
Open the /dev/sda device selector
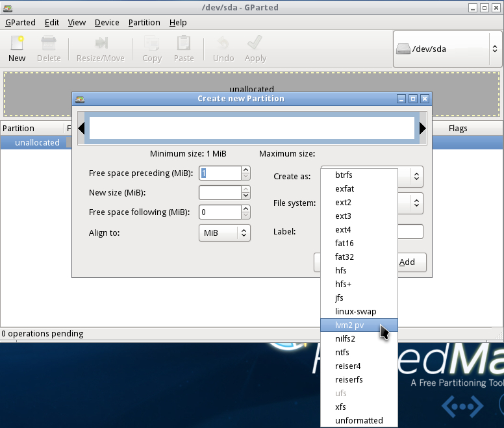tap(447, 49)
